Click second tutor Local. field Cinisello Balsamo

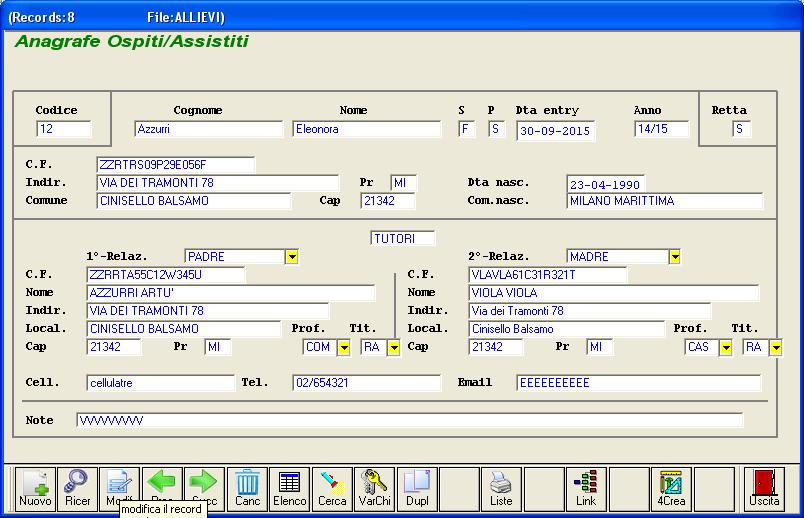(x=567, y=329)
